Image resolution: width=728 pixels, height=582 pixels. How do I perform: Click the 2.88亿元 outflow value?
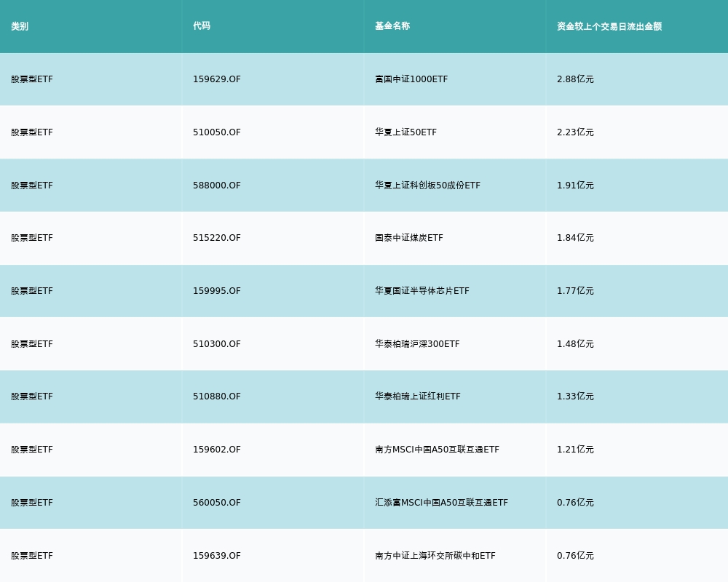(575, 79)
